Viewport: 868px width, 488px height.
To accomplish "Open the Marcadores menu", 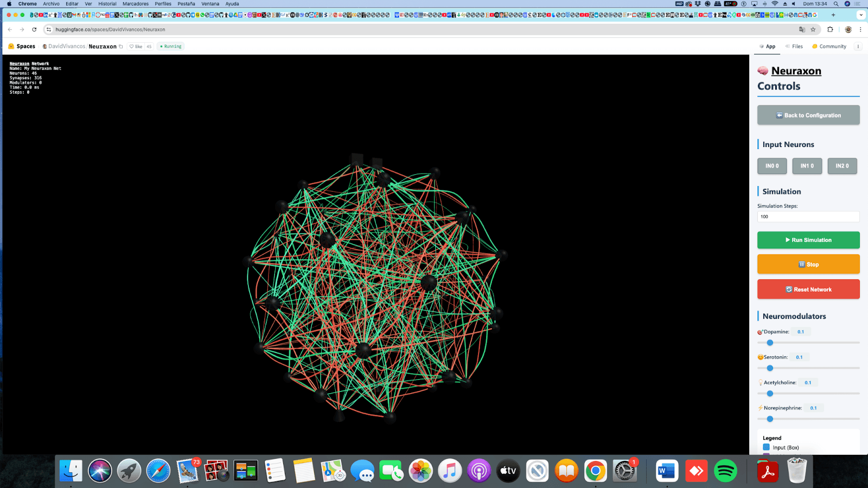I will pyautogui.click(x=136, y=4).
